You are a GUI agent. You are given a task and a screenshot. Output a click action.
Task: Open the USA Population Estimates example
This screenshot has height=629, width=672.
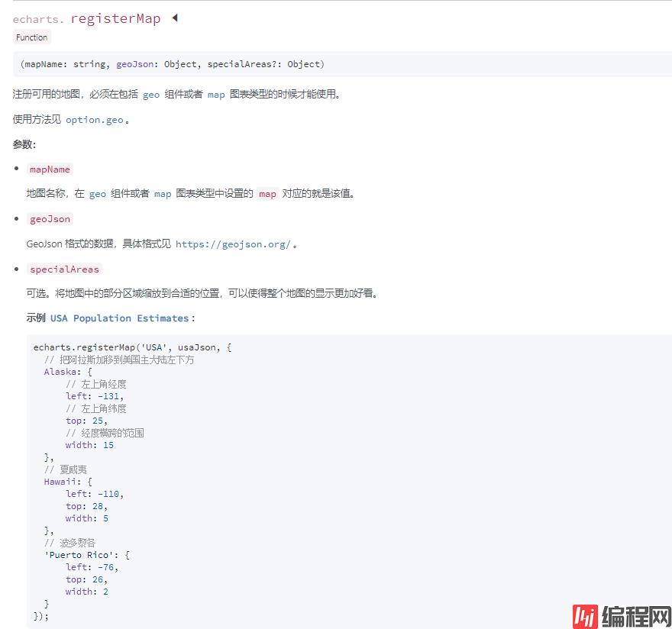[119, 318]
